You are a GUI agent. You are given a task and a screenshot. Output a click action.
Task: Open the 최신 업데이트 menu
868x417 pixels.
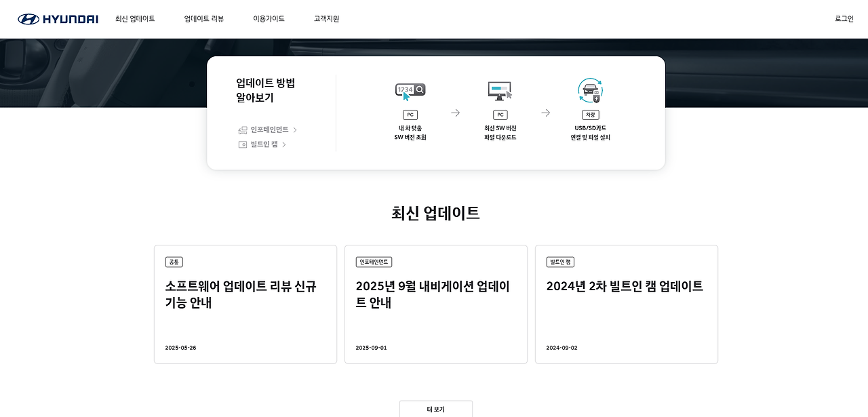[x=135, y=19]
